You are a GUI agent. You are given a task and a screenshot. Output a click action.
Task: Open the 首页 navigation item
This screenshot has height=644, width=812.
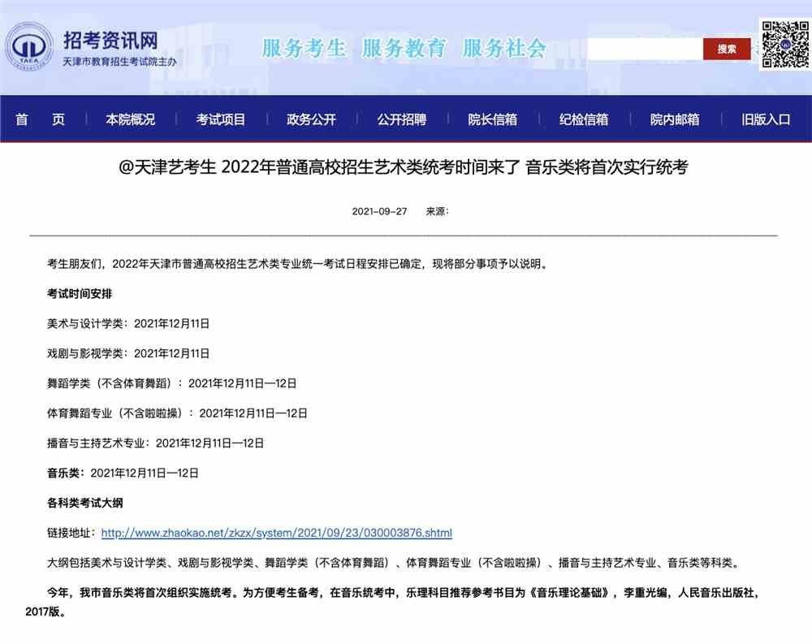pyautogui.click(x=41, y=119)
